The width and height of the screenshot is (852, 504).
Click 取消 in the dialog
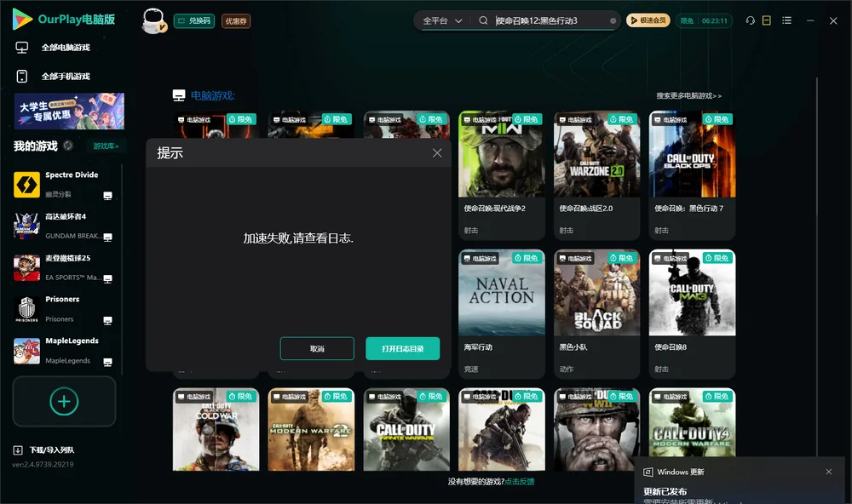pos(317,349)
